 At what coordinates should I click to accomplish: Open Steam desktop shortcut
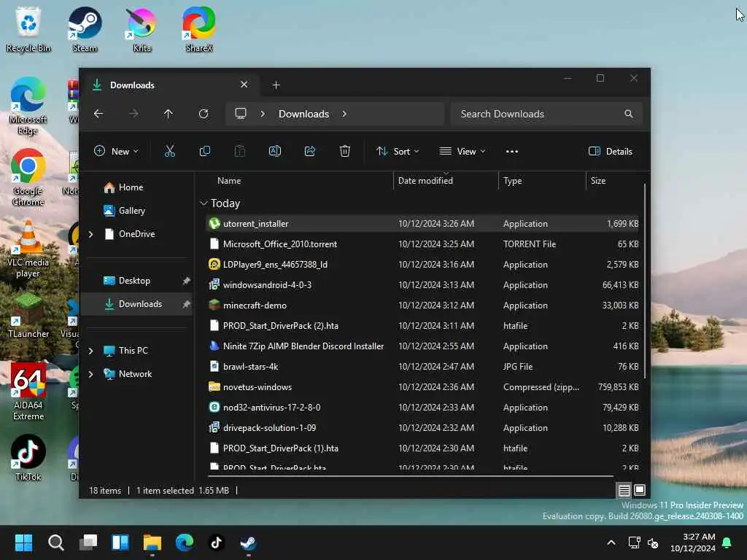[85, 29]
